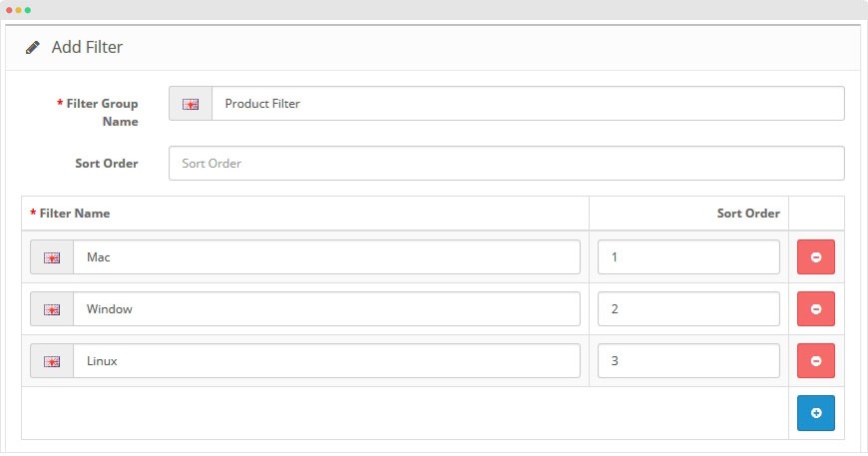Select the sort order field containing 1
868x456 pixels.
pos(688,257)
